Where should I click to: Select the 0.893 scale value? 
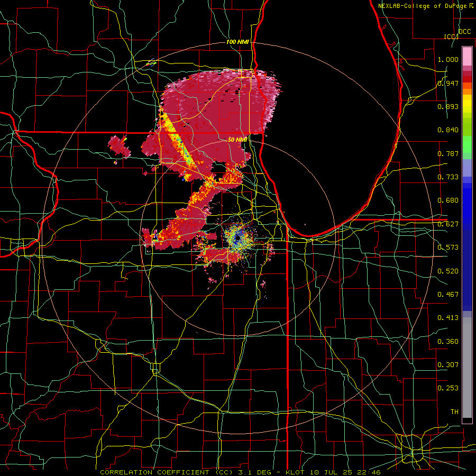tap(448, 106)
